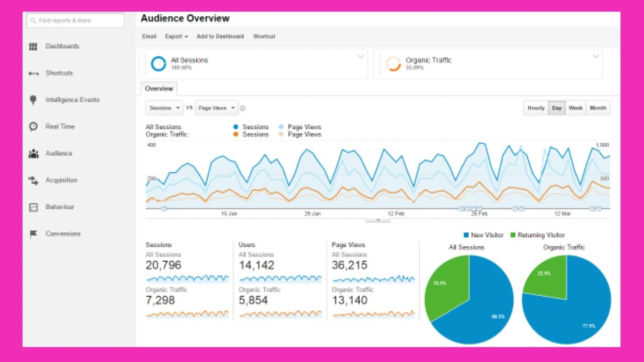This screenshot has height=362, width=644.
Task: Click the Shortcuts arrow icon
Action: click(33, 73)
